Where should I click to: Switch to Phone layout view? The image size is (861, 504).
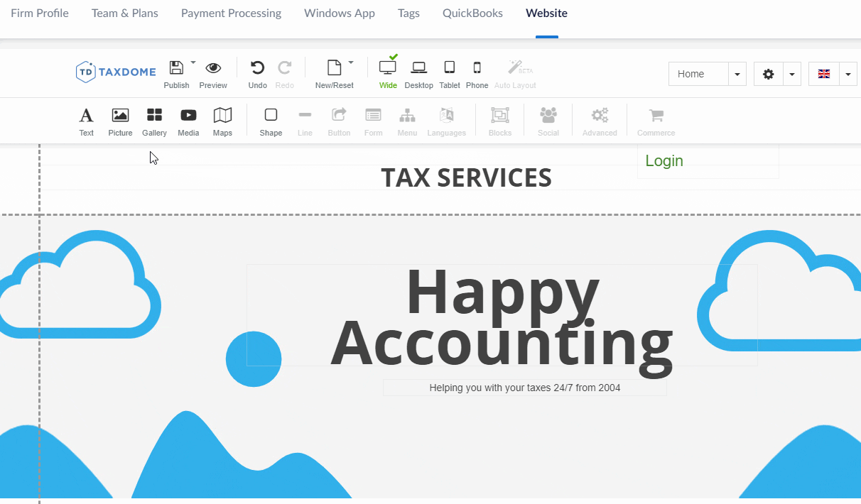(x=477, y=68)
